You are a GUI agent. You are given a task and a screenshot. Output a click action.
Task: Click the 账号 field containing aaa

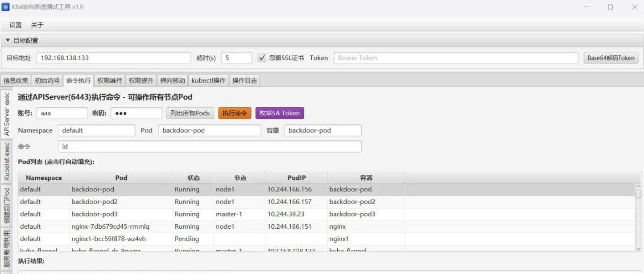tap(62, 113)
